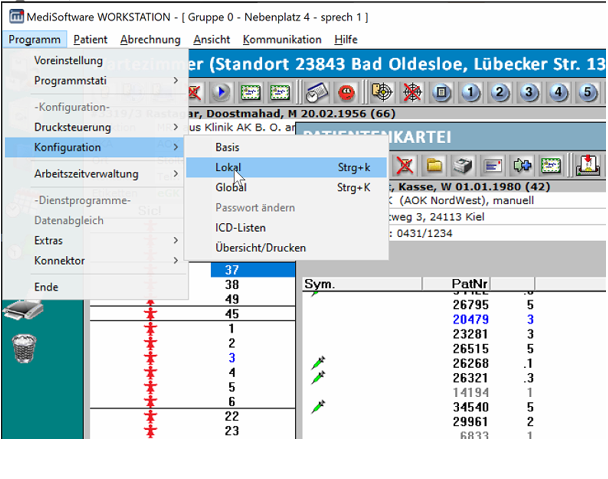Viewport: 608px width, 479px height.
Task: Click the stamp icon in Patientenkartei toolbar
Action: click(551, 166)
